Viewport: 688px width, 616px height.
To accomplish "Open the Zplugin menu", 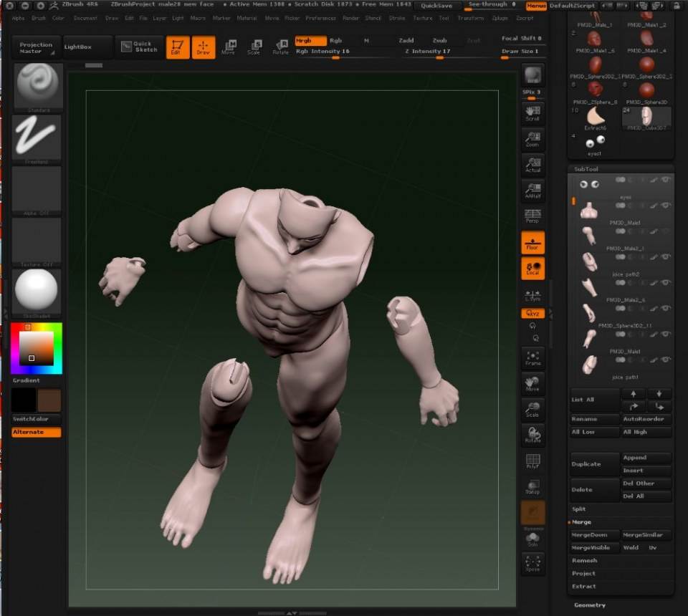I will pyautogui.click(x=500, y=19).
